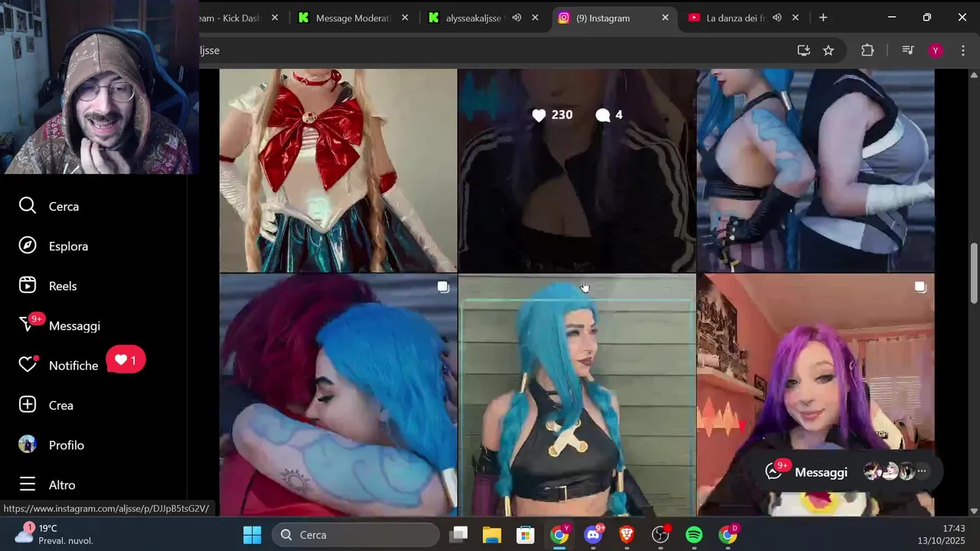Screen dimensions: 980x551
Task: Open the two blue-haired cosplayers post
Action: pos(815,171)
